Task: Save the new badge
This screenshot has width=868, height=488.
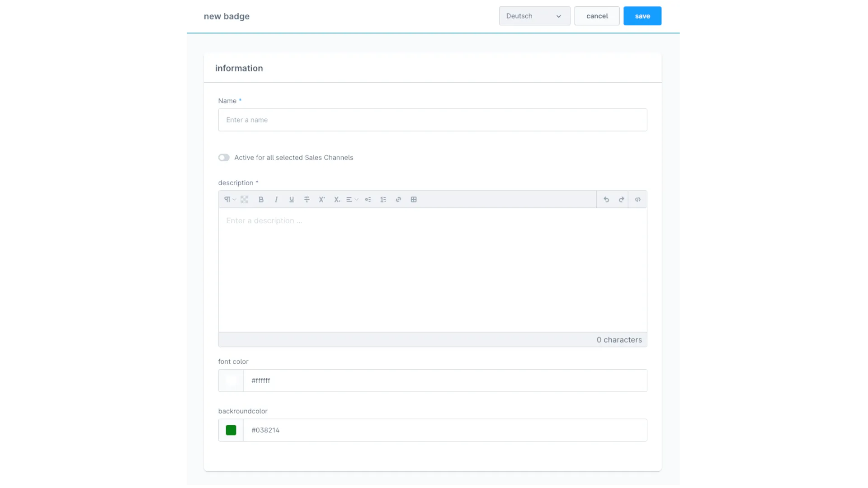Action: click(642, 16)
